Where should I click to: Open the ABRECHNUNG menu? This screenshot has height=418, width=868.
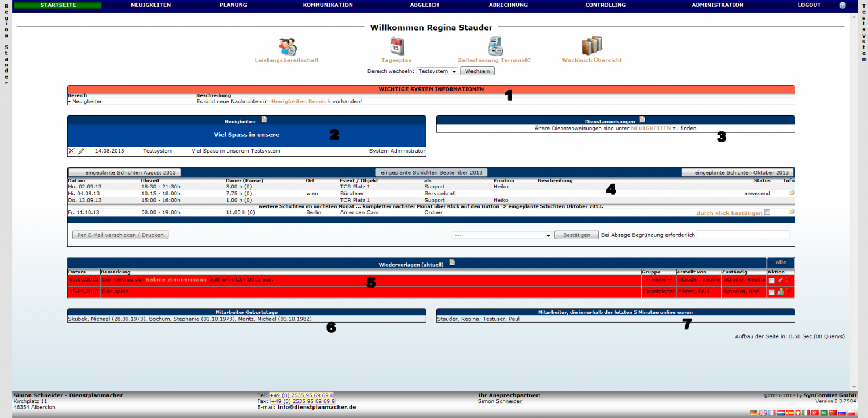pos(508,5)
